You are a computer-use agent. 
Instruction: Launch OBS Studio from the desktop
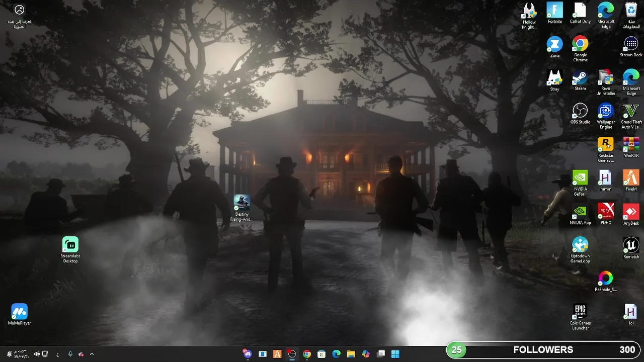(580, 114)
